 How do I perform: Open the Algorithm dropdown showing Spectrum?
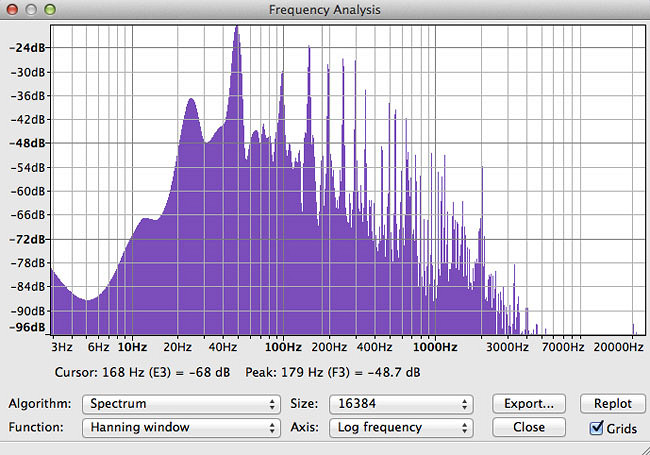(x=181, y=404)
